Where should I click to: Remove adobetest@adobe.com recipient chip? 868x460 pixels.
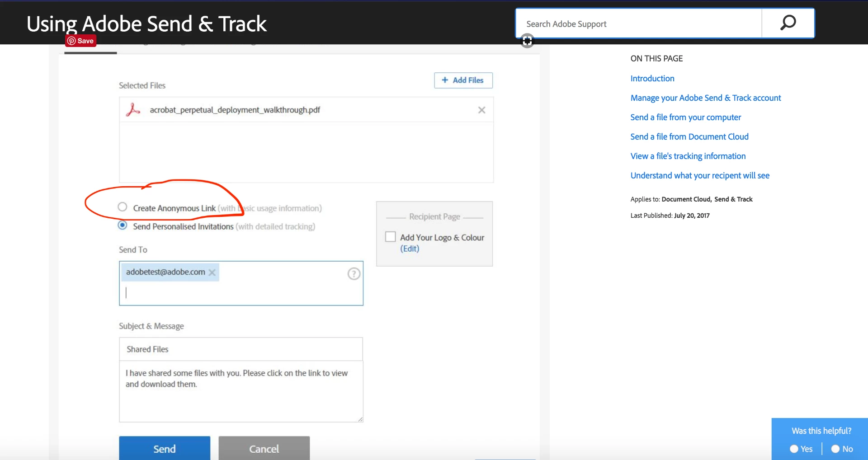(x=212, y=272)
